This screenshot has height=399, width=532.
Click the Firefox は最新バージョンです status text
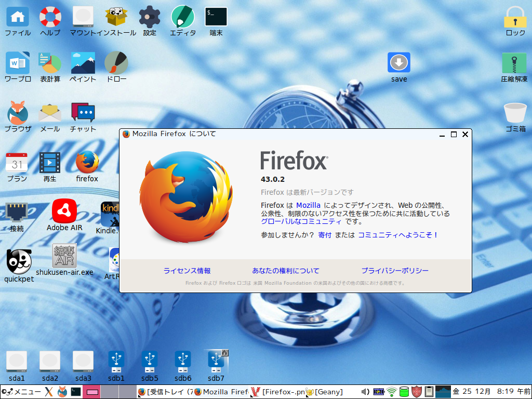click(x=307, y=192)
